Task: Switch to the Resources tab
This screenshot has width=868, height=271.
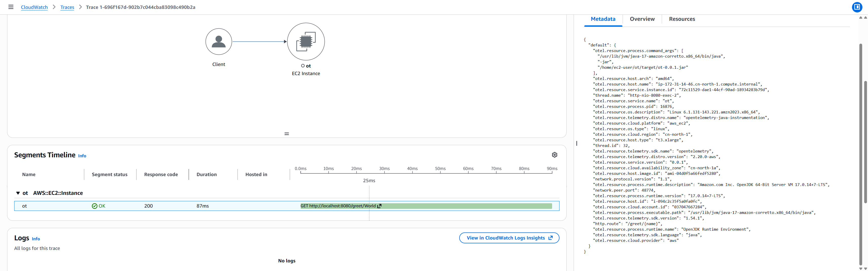Action: [x=682, y=19]
